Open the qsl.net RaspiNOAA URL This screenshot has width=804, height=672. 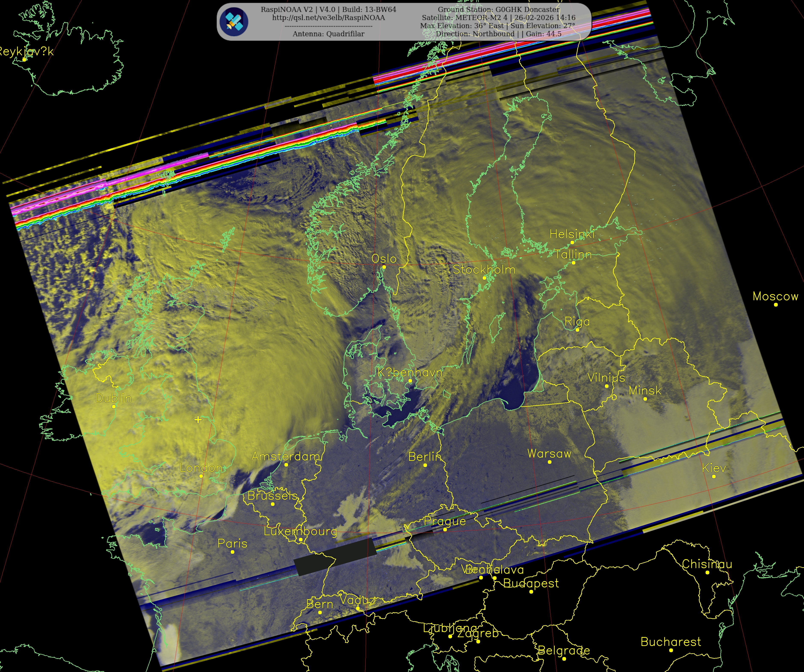pos(328,18)
